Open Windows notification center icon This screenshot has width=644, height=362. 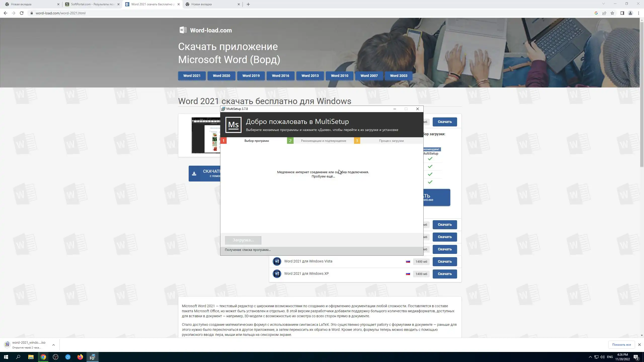click(x=636, y=357)
